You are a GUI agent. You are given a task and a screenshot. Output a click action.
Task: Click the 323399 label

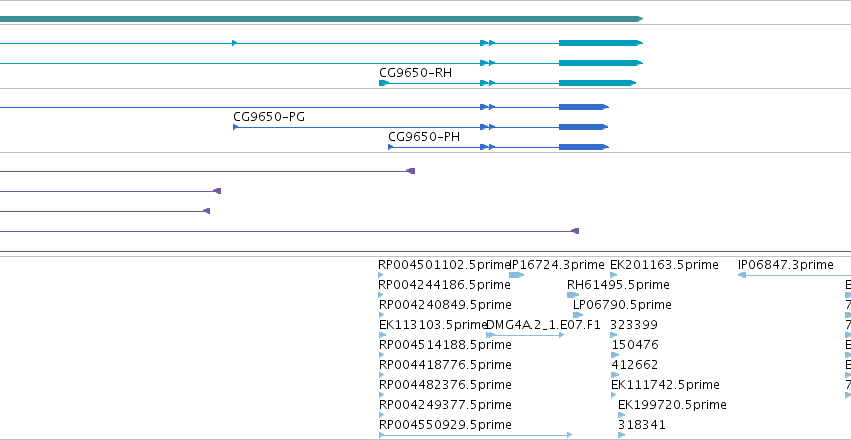[x=634, y=325]
